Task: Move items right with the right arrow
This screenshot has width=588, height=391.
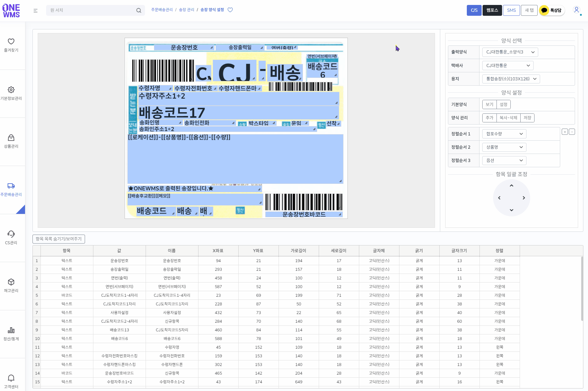Action: pos(524,198)
